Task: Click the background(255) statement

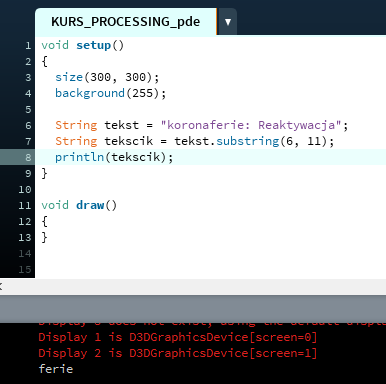Action: tap(110, 93)
